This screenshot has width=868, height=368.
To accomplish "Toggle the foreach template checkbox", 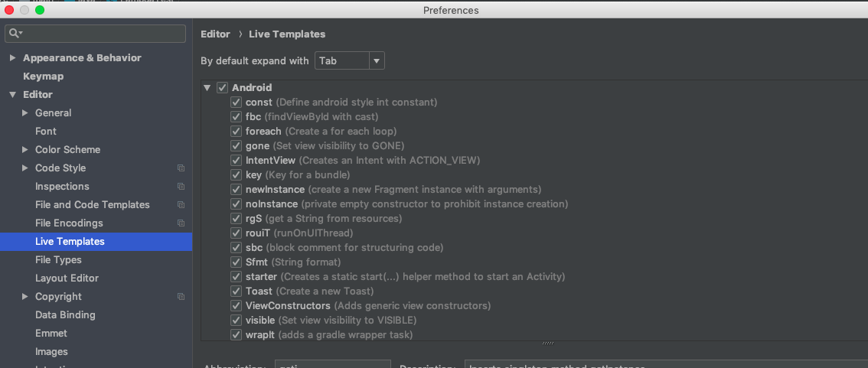I will coord(237,132).
